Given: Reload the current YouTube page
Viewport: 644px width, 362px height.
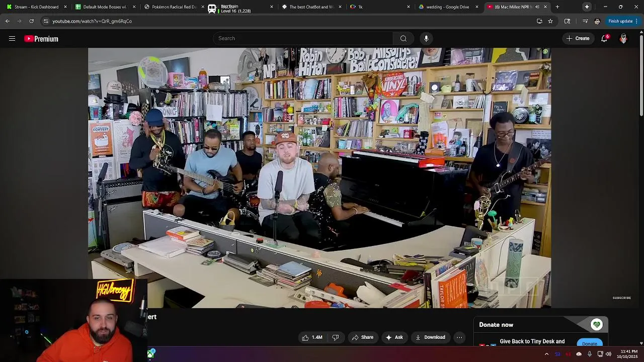Looking at the screenshot, I should pos(31,21).
